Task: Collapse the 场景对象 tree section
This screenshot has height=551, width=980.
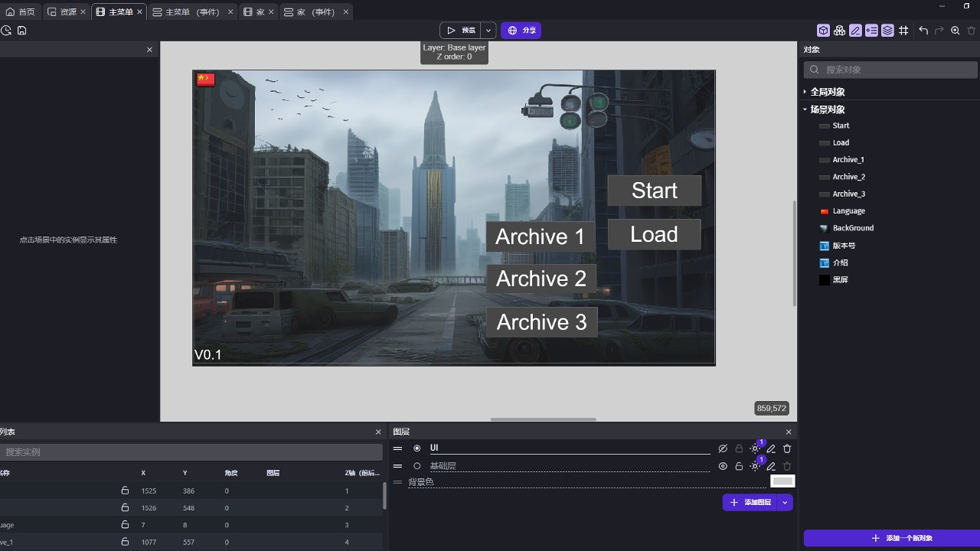Action: pyautogui.click(x=805, y=109)
